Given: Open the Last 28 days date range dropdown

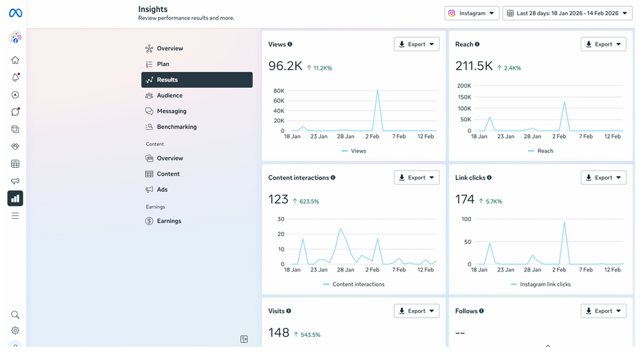Looking at the screenshot, I should 567,13.
